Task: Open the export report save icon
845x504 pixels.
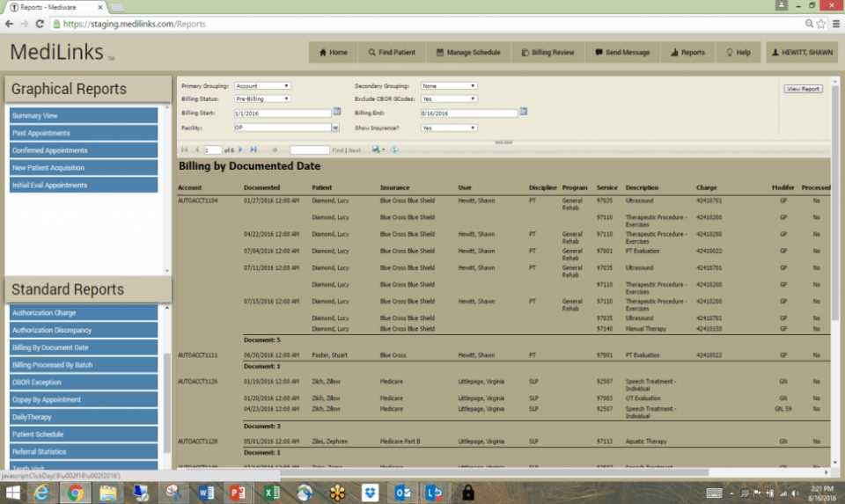Action: pos(377,150)
